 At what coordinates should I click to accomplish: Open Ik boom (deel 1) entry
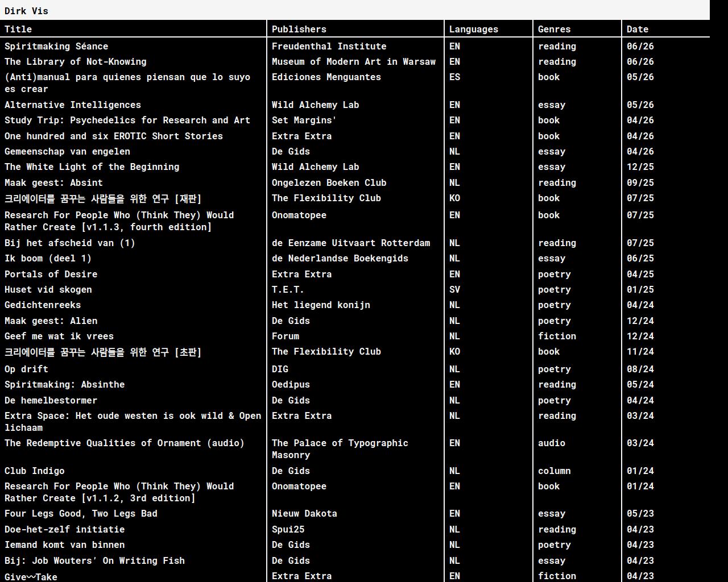(48, 258)
